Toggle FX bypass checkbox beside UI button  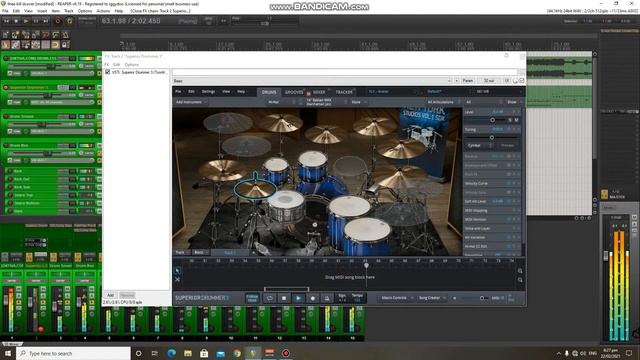tap(522, 81)
